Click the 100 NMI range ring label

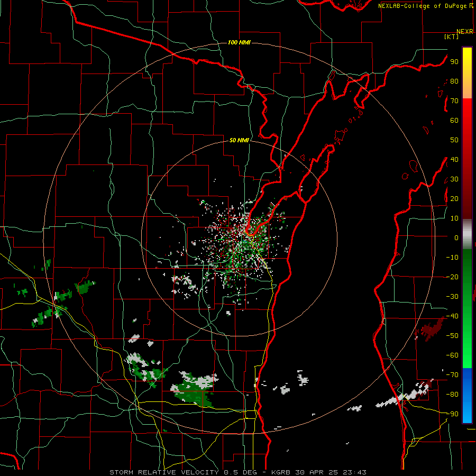click(x=239, y=42)
